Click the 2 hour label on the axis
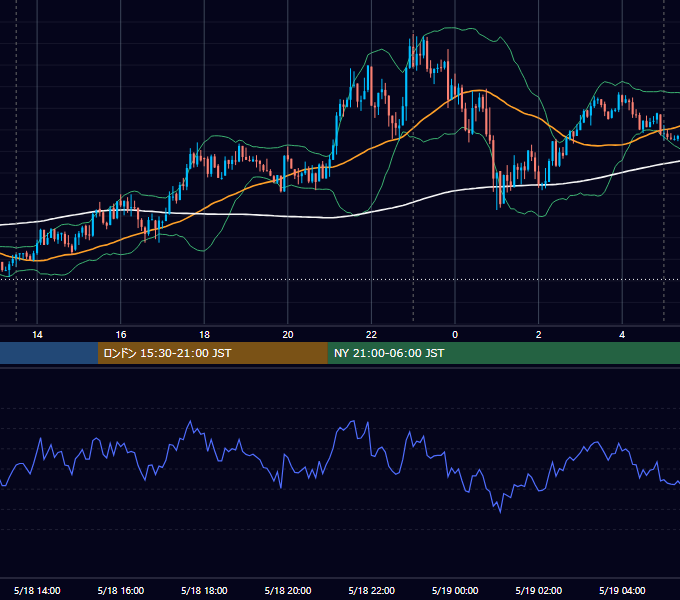 [539, 335]
